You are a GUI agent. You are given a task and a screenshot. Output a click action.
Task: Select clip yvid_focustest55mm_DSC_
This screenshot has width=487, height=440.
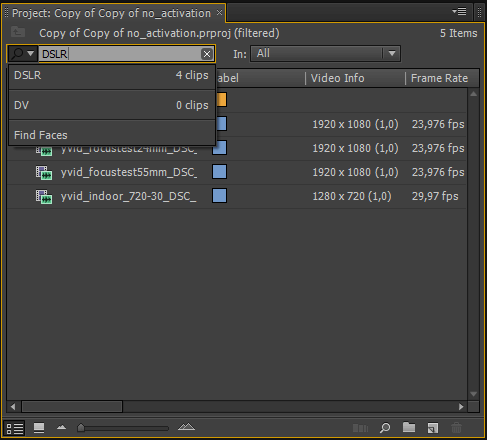[x=129, y=172]
